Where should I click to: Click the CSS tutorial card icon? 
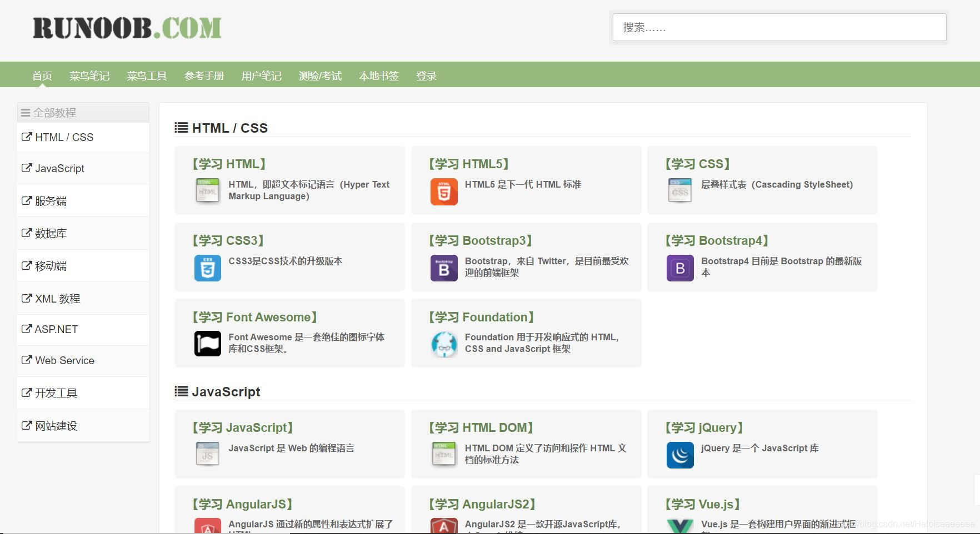pyautogui.click(x=680, y=192)
